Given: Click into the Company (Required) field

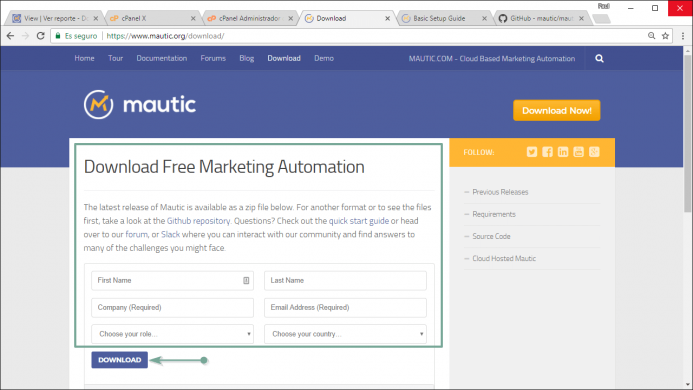Looking at the screenshot, I should click(172, 307).
